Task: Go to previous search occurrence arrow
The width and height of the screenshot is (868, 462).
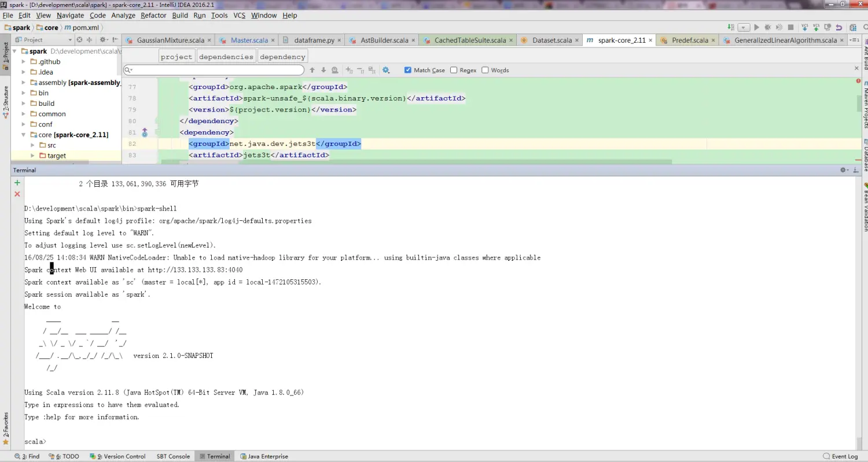Action: coord(312,70)
